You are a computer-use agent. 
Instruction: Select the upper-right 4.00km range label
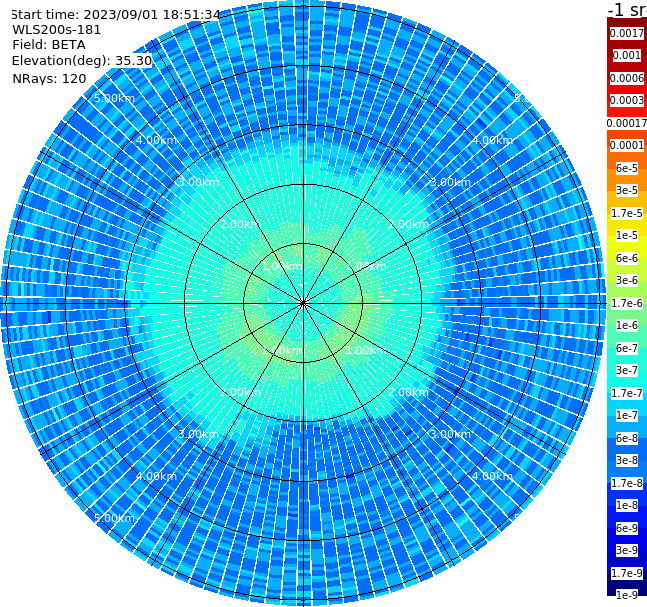point(493,140)
